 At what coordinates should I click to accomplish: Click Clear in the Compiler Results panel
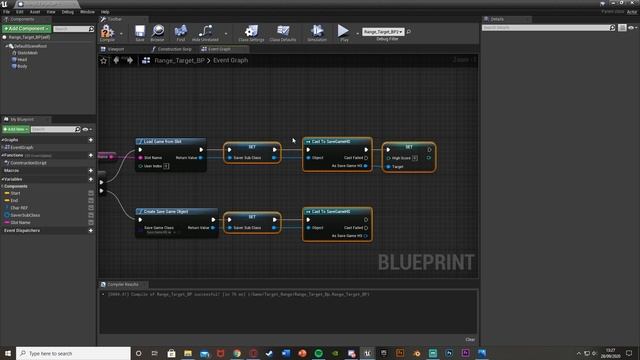[470, 339]
